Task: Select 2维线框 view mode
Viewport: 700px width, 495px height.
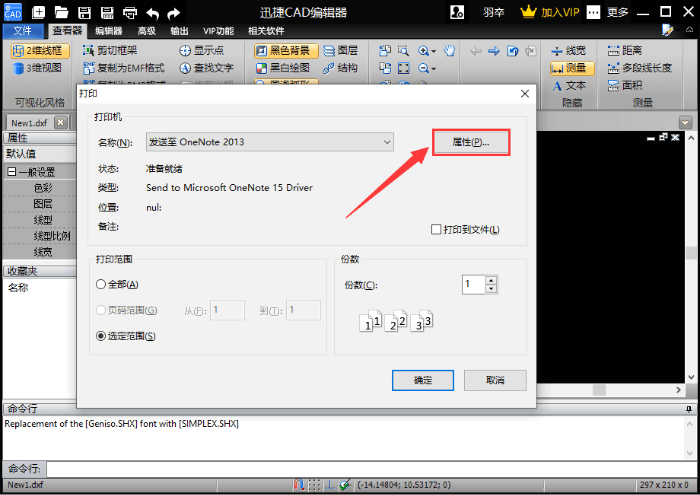Action: coord(40,50)
